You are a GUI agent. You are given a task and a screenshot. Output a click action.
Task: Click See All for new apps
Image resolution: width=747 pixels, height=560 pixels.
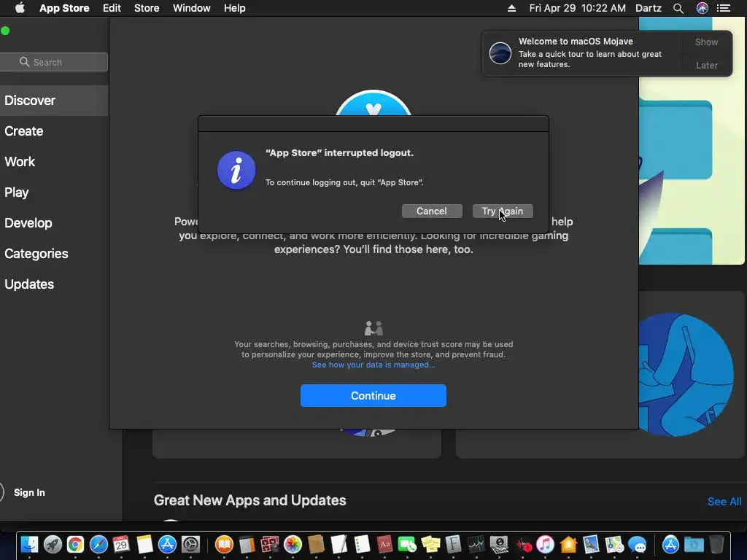pos(724,502)
